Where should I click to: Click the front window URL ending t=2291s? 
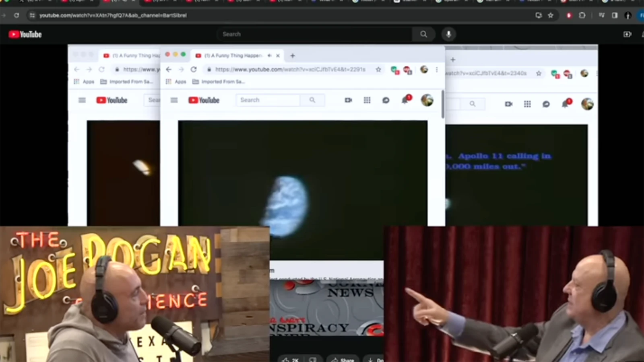(x=290, y=69)
